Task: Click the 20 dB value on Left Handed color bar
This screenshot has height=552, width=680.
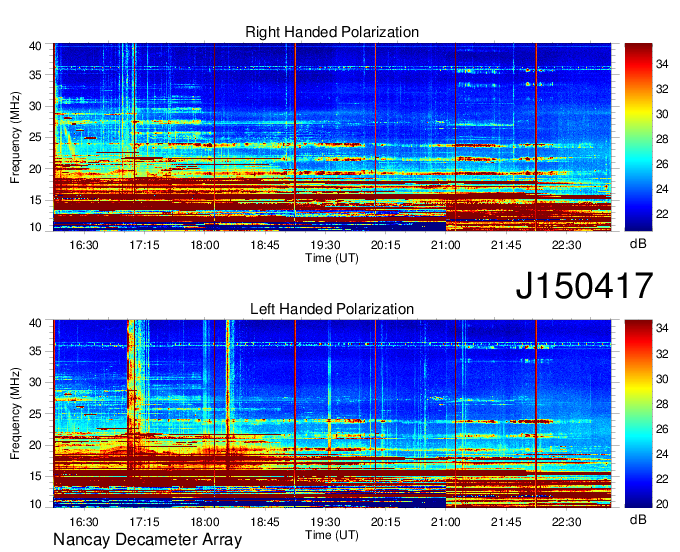Action: point(662,504)
